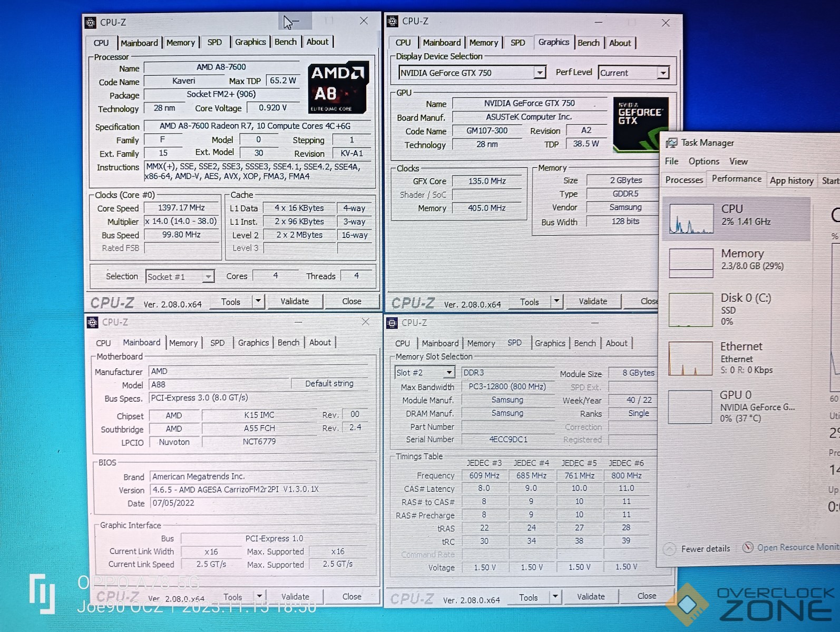840x632 pixels.
Task: Open App history tab in Task Manager
Action: pyautogui.click(x=792, y=181)
